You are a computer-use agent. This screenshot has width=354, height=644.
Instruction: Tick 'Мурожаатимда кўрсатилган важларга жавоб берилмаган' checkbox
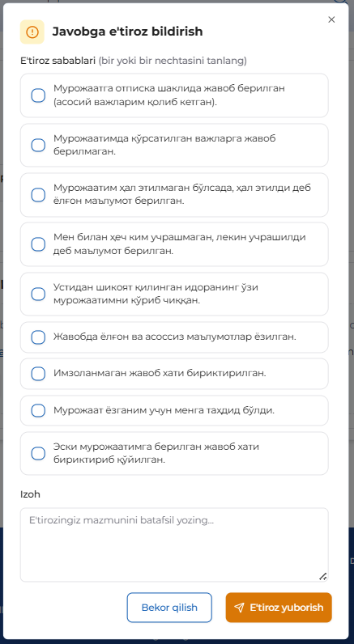point(38,145)
